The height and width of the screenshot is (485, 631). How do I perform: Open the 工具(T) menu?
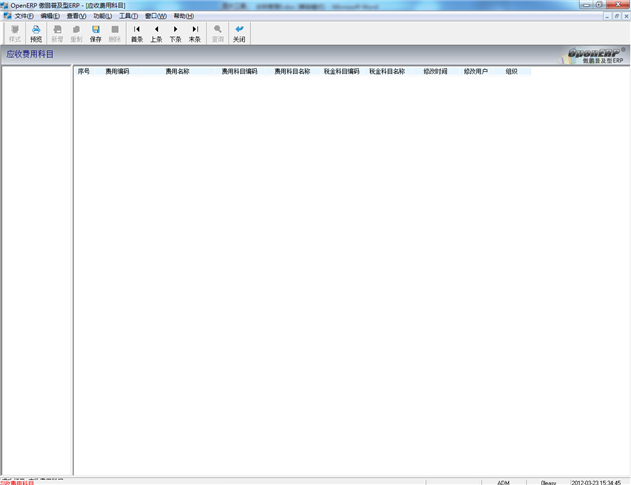[x=129, y=16]
